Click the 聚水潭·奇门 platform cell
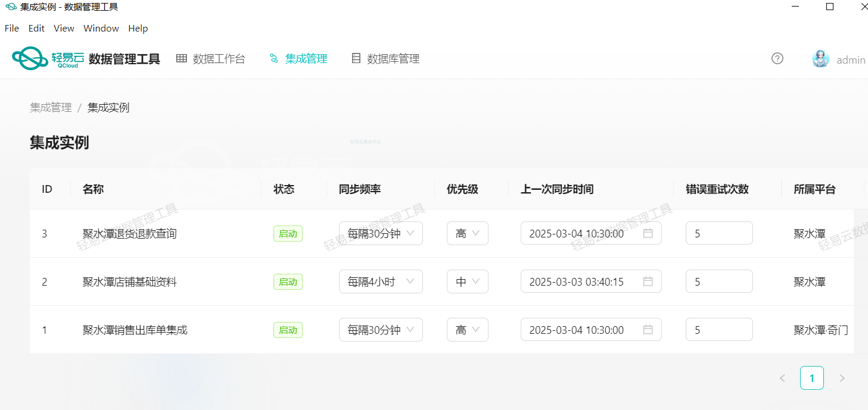This screenshot has height=410, width=868. 820,330
